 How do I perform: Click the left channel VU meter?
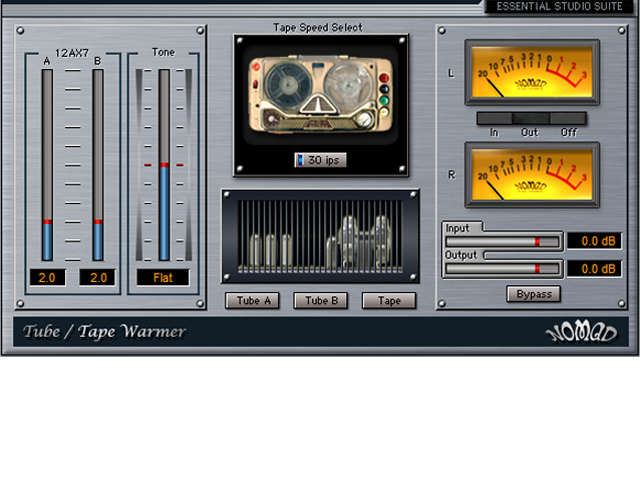532,73
